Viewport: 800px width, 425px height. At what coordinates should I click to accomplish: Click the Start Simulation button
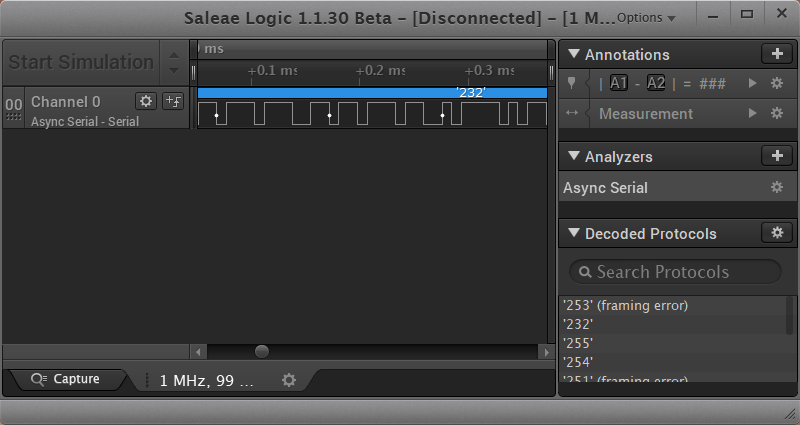pos(81,62)
